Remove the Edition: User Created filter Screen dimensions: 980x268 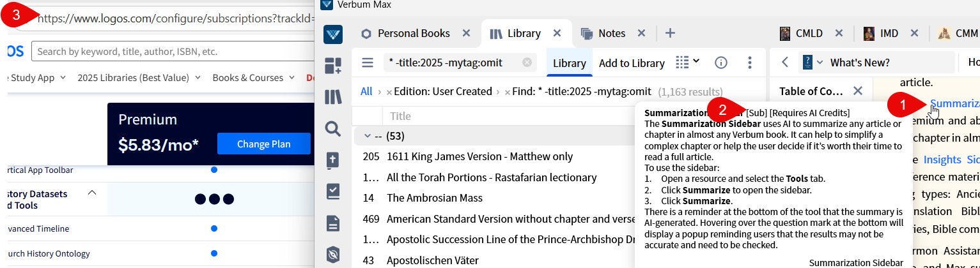389,93
